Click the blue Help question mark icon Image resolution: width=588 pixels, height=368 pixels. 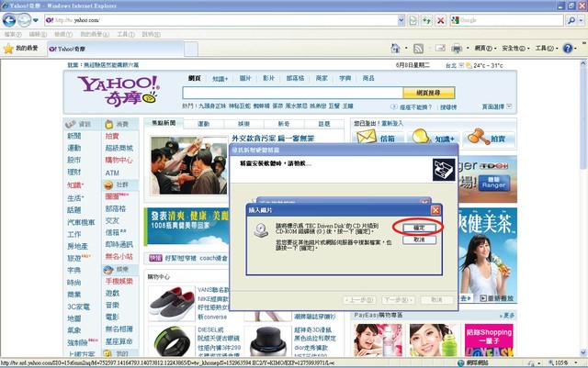click(568, 48)
